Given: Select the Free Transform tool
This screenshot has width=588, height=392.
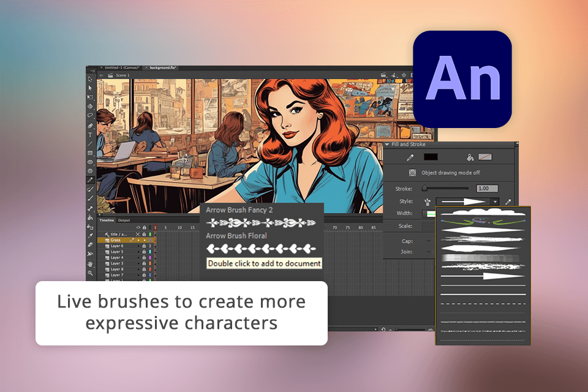Looking at the screenshot, I should click(x=90, y=97).
